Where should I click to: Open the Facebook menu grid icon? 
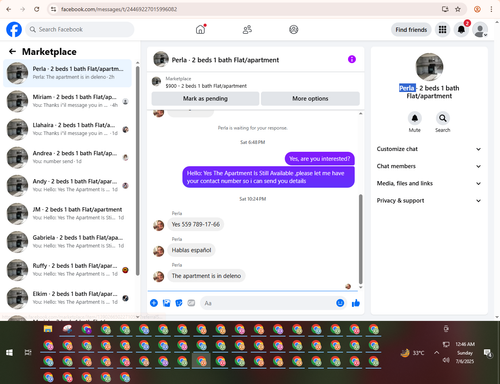(x=442, y=30)
